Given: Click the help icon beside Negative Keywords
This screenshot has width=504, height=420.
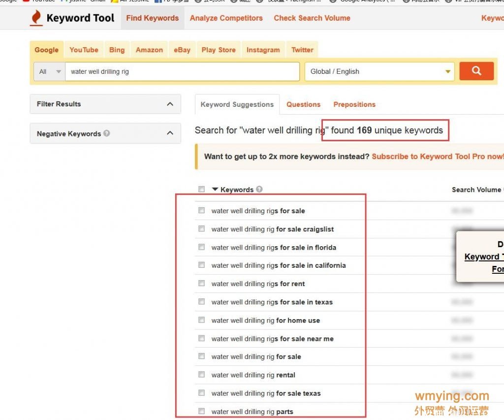Looking at the screenshot, I should tap(107, 133).
